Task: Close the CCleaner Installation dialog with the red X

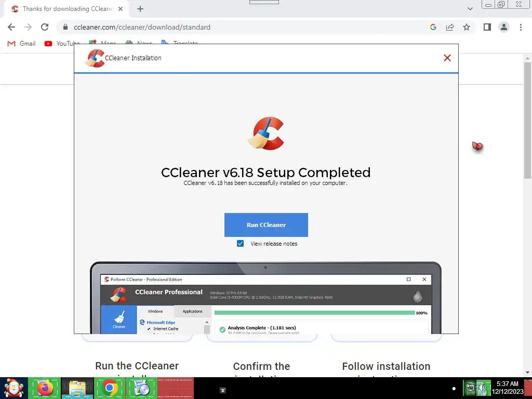Action: 447,58
